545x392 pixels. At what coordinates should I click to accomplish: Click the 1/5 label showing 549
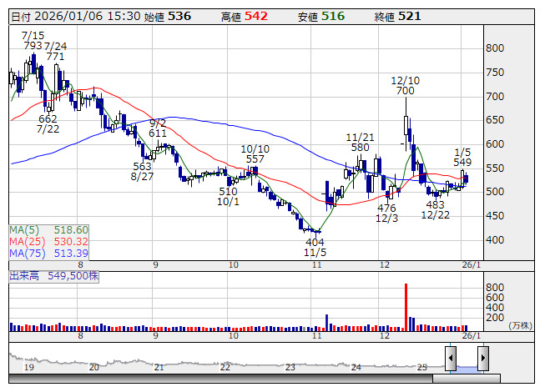click(463, 155)
